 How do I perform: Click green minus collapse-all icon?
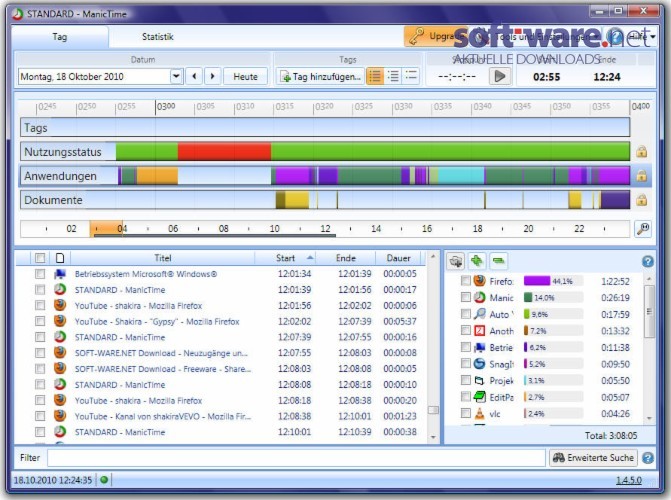[498, 261]
